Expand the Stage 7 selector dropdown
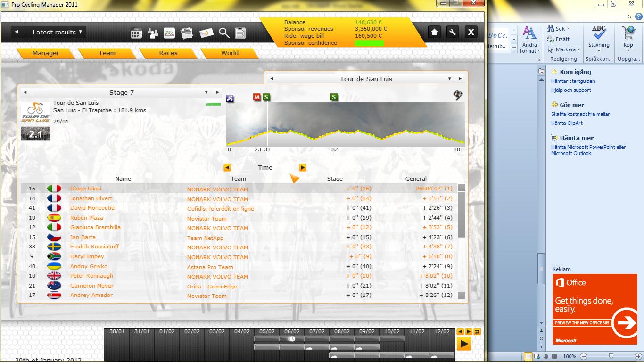 pos(206,92)
